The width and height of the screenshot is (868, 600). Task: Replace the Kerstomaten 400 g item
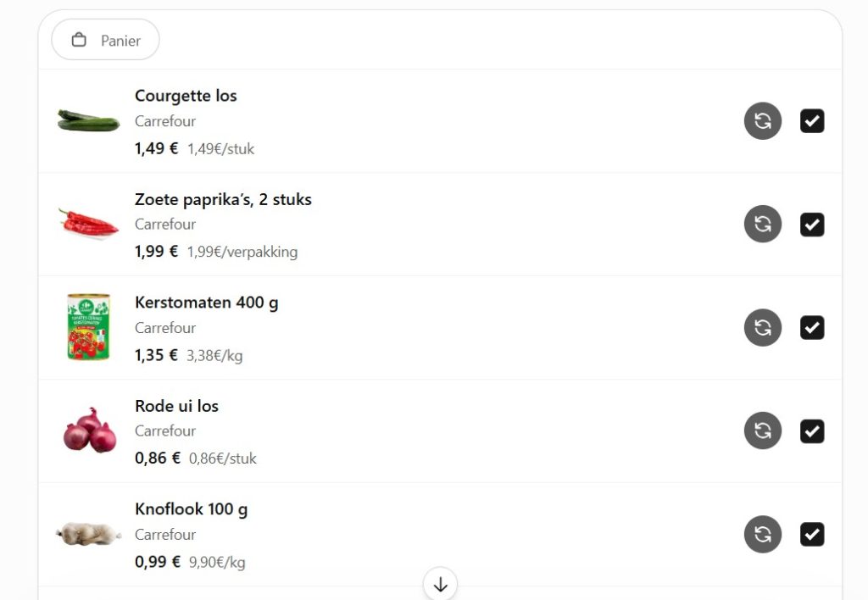click(x=762, y=328)
